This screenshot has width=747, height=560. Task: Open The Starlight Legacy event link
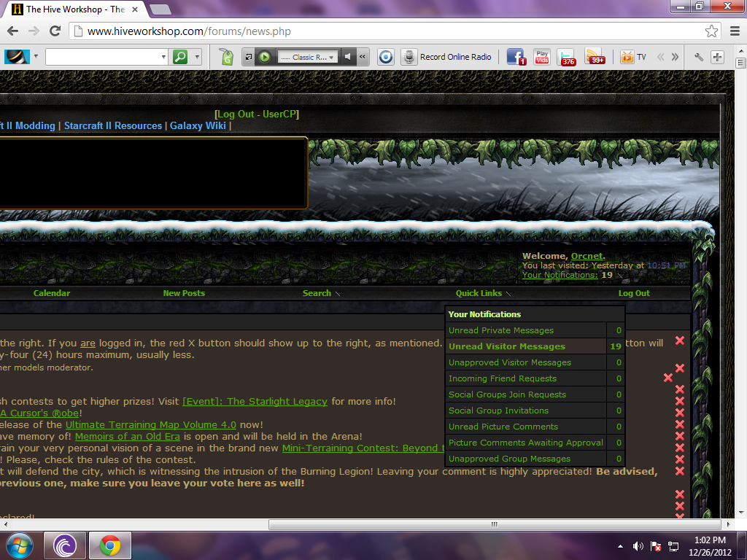point(255,402)
